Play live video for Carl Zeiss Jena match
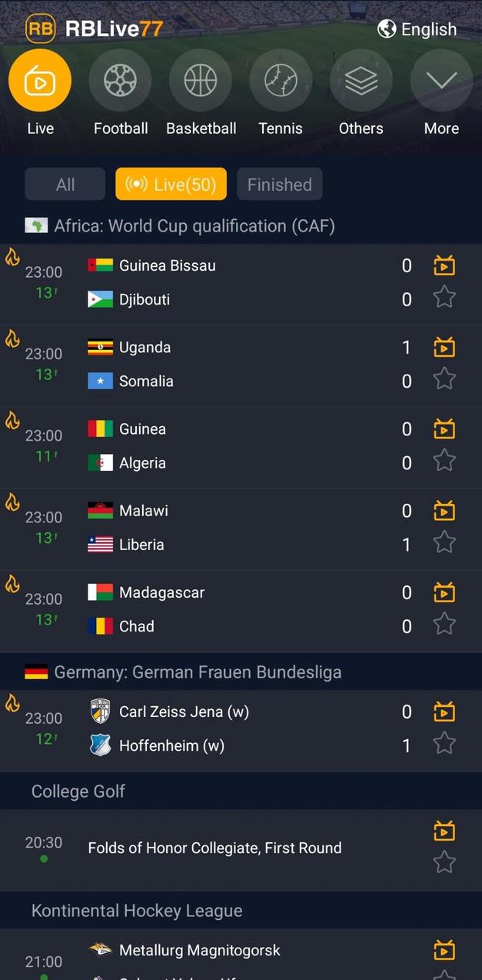The image size is (482, 980). coord(444,712)
